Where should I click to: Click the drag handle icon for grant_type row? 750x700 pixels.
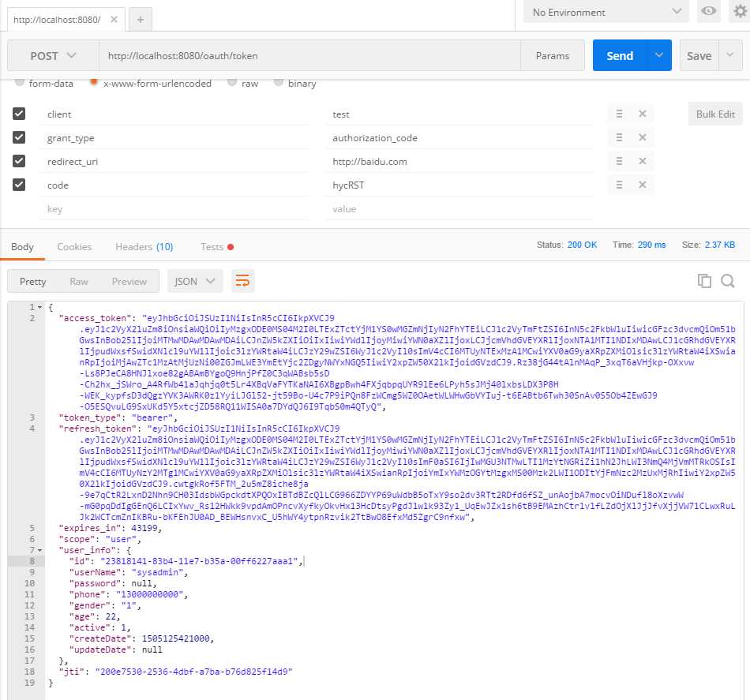[619, 137]
